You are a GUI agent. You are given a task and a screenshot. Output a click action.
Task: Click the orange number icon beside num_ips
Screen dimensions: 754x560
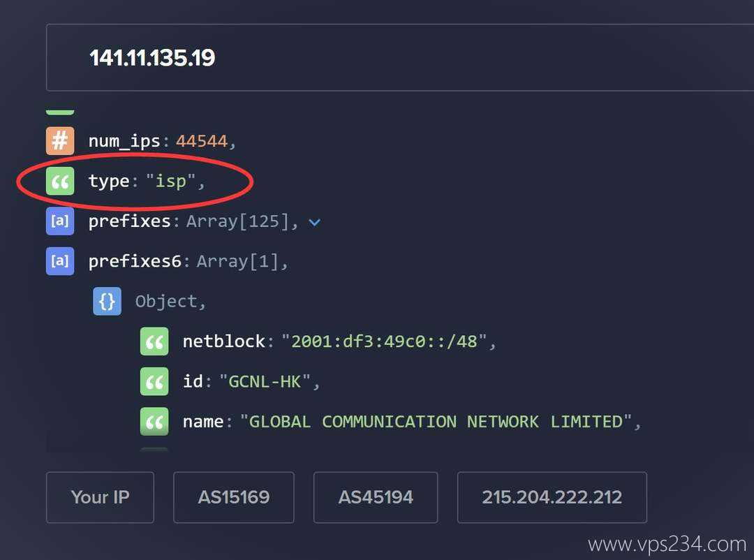pyautogui.click(x=60, y=141)
